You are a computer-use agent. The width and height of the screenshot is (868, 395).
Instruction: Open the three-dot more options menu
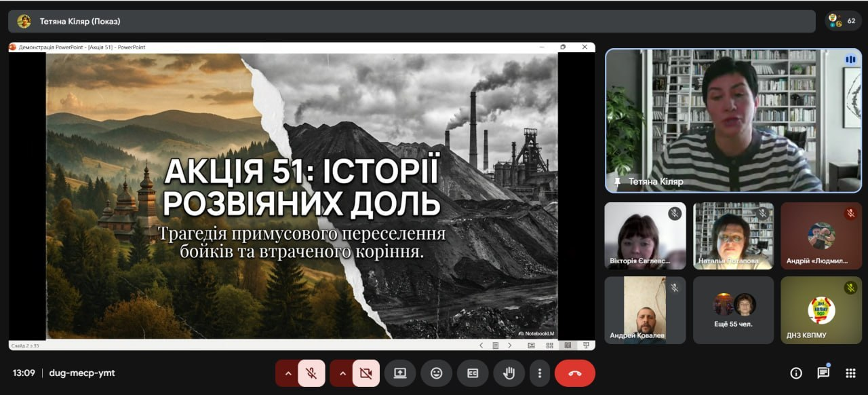[x=539, y=373]
